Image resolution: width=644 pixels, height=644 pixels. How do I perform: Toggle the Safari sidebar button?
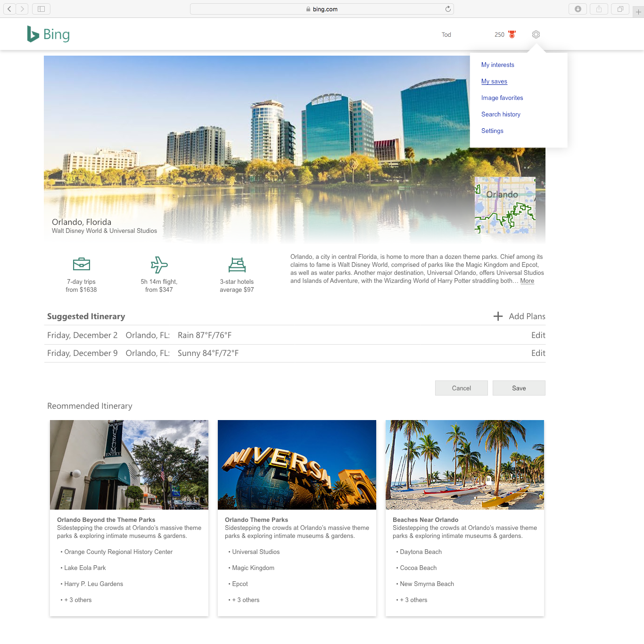point(41,9)
